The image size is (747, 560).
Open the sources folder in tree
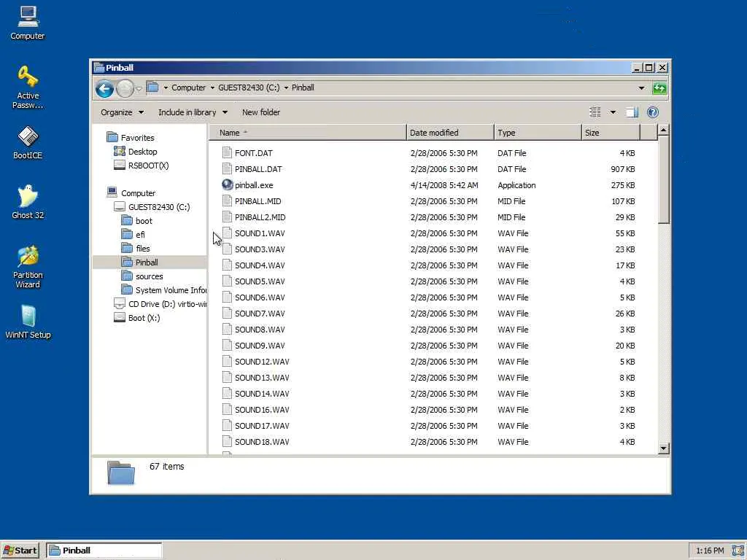pyautogui.click(x=149, y=276)
